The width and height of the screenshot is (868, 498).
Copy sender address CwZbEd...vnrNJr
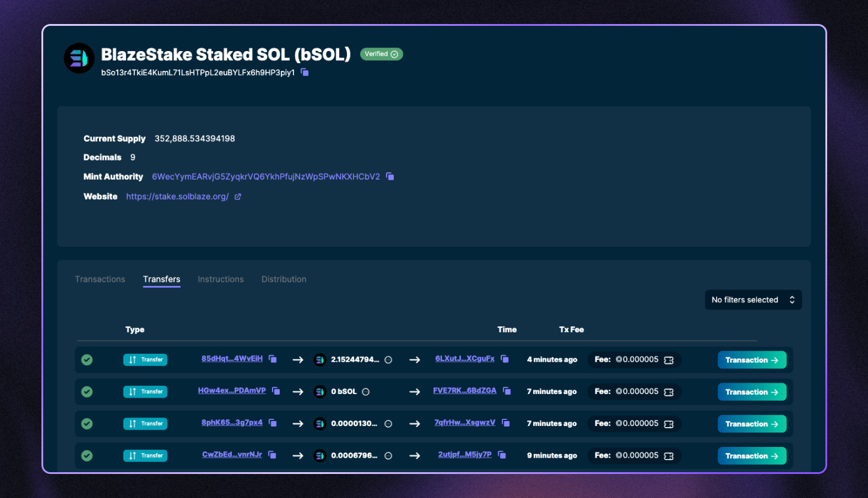click(273, 455)
